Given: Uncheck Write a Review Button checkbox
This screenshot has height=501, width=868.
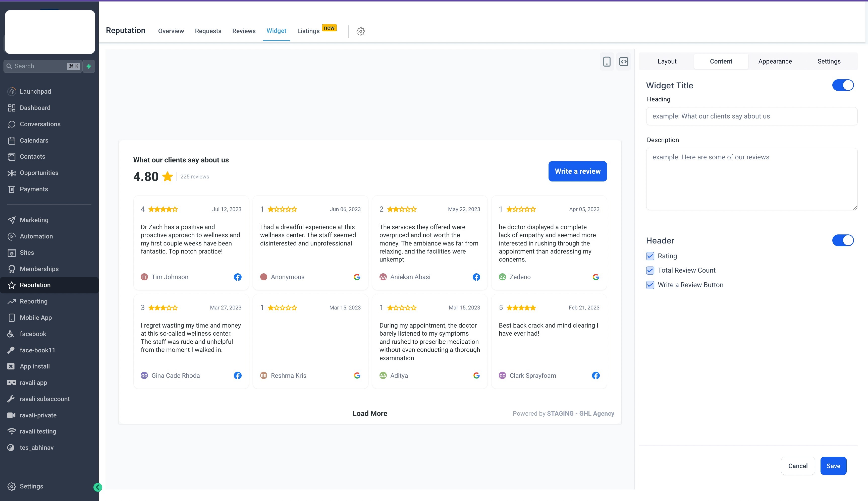Looking at the screenshot, I should click(x=650, y=285).
